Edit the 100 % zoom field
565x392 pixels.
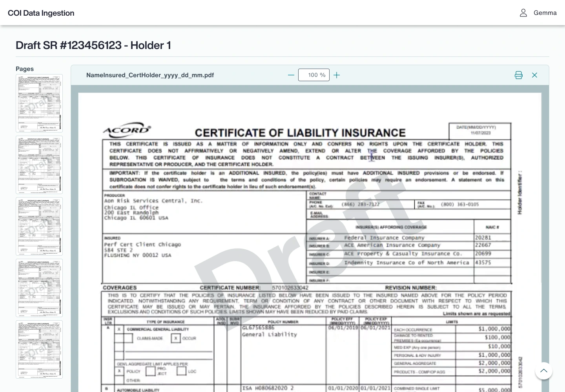click(314, 75)
